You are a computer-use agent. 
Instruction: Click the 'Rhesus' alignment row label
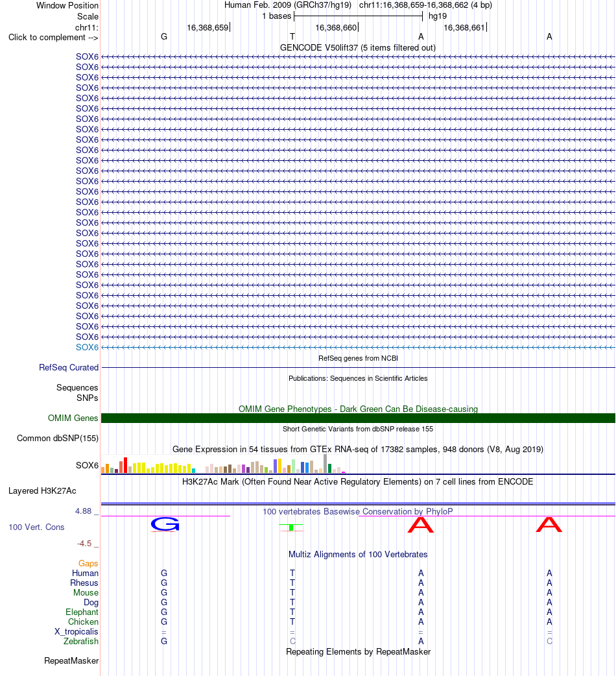coord(84,583)
